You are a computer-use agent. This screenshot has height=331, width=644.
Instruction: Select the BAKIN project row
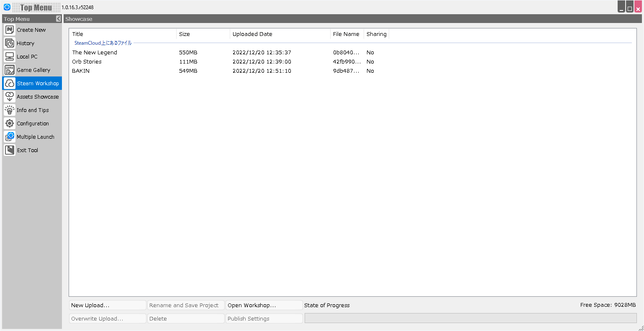click(x=81, y=71)
